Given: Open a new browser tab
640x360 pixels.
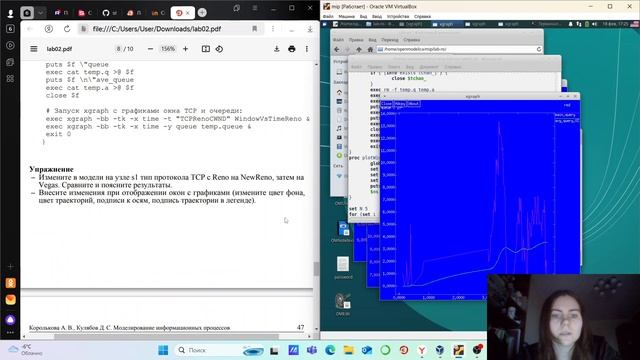Looking at the screenshot, I should [x=202, y=13].
